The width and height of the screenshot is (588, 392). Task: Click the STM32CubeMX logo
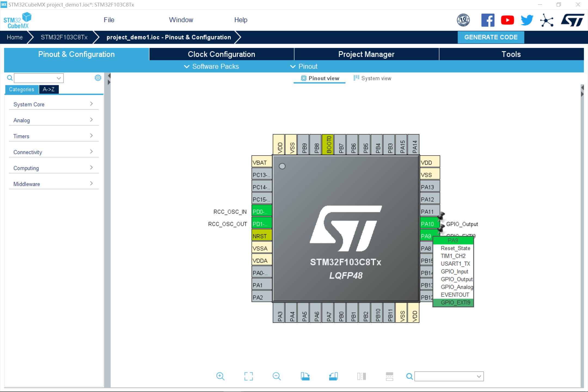pyautogui.click(x=17, y=20)
